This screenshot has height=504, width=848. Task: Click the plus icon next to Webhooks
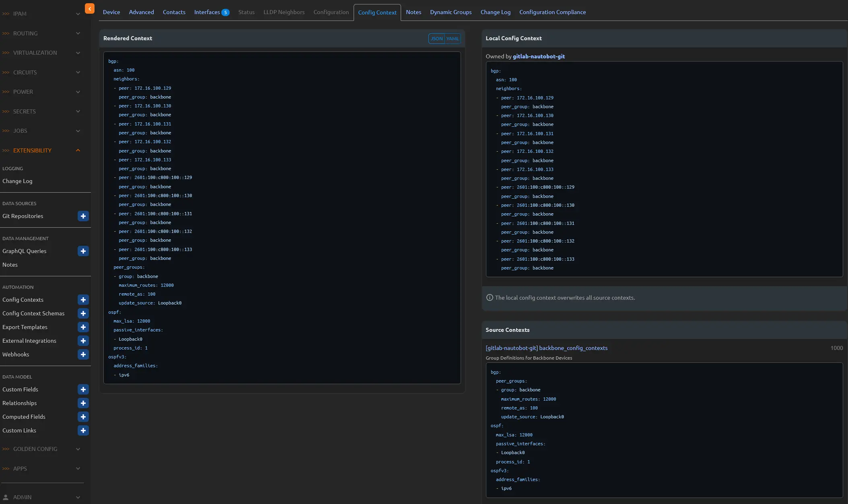click(x=83, y=354)
